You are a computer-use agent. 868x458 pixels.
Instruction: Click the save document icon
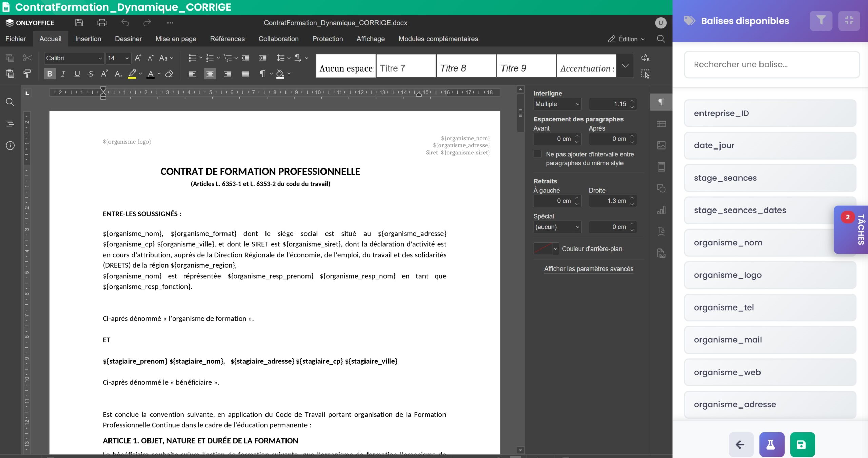pyautogui.click(x=79, y=23)
